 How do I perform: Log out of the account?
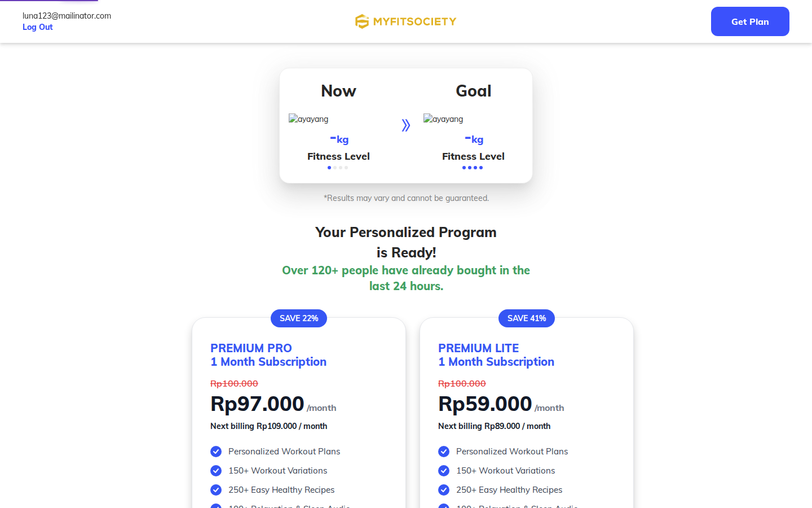pos(38,27)
